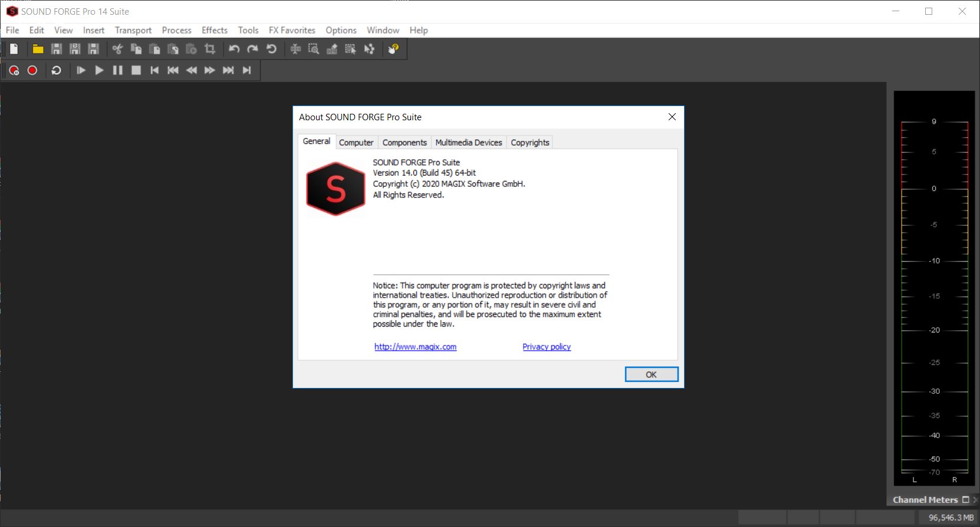Start recording with the red Record button
Viewport: 980px width, 527px height.
pos(32,70)
